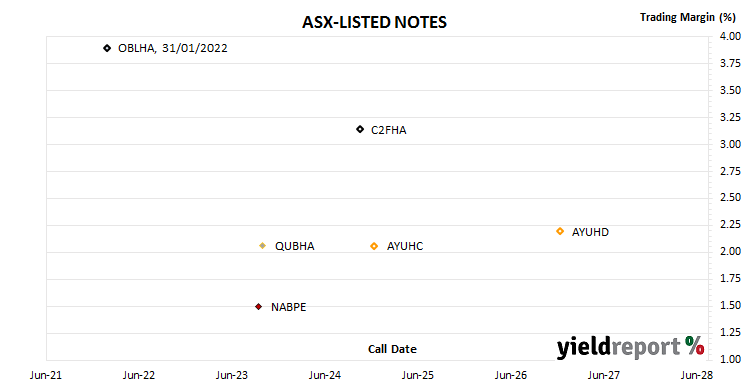Click the OBLHA, 31/01/2022 data label

[x=173, y=48]
